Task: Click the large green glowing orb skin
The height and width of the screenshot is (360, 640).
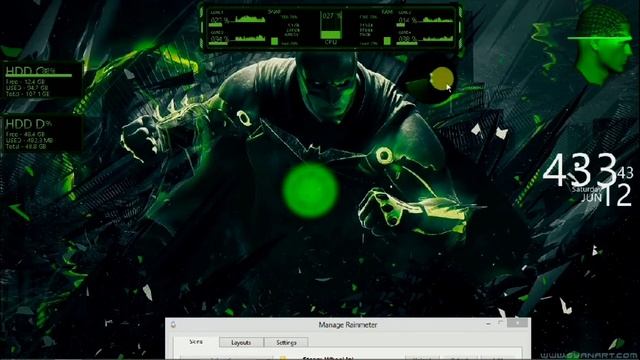Action: (x=311, y=190)
